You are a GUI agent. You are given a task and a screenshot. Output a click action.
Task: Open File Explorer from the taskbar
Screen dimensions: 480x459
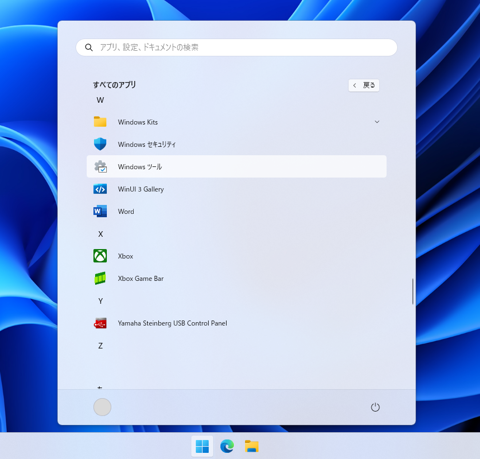point(252,446)
